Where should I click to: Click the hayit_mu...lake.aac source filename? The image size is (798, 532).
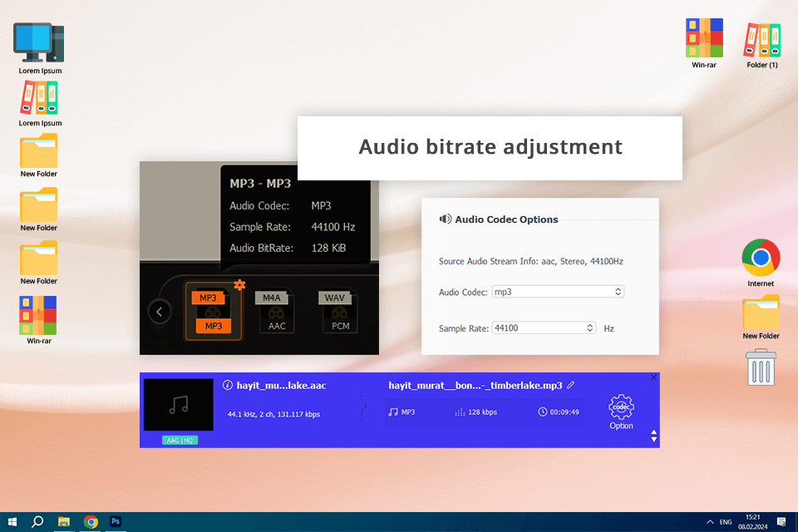pos(281,386)
